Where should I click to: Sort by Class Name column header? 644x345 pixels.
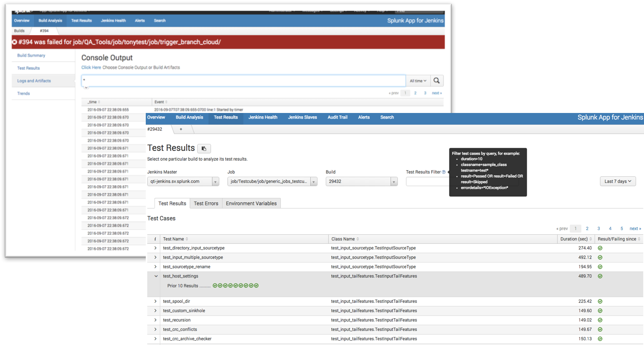(x=345, y=239)
